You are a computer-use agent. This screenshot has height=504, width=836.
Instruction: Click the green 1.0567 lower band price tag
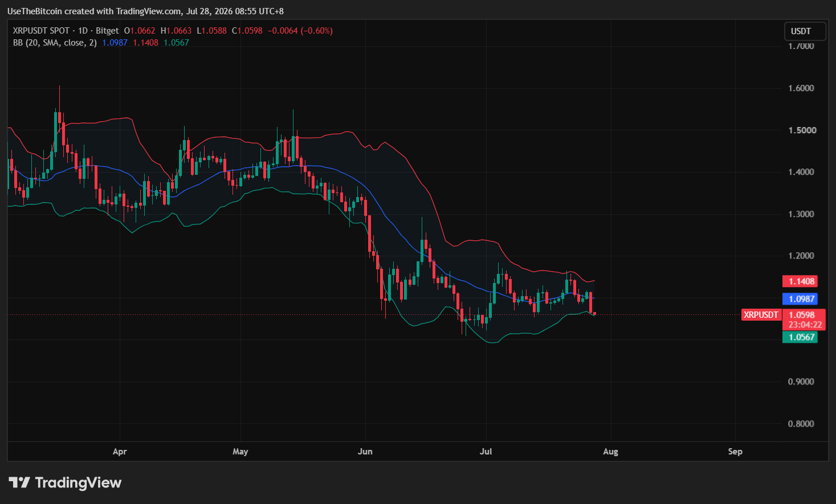801,337
